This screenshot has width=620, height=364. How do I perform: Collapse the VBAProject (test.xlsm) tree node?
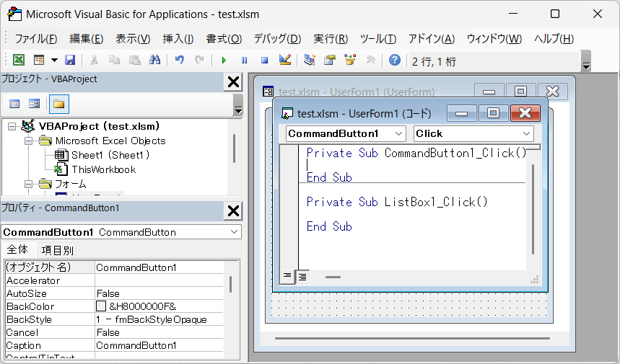12,126
